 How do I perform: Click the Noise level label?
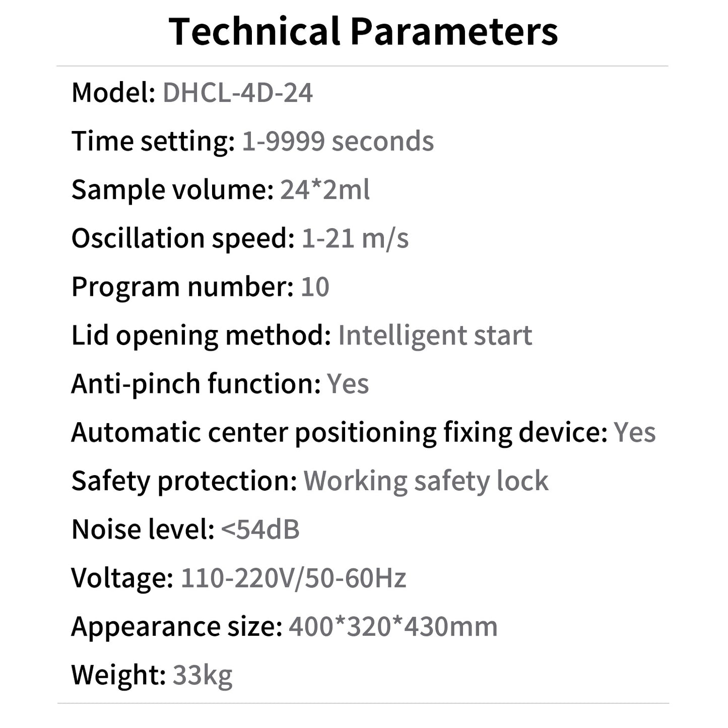point(143,530)
